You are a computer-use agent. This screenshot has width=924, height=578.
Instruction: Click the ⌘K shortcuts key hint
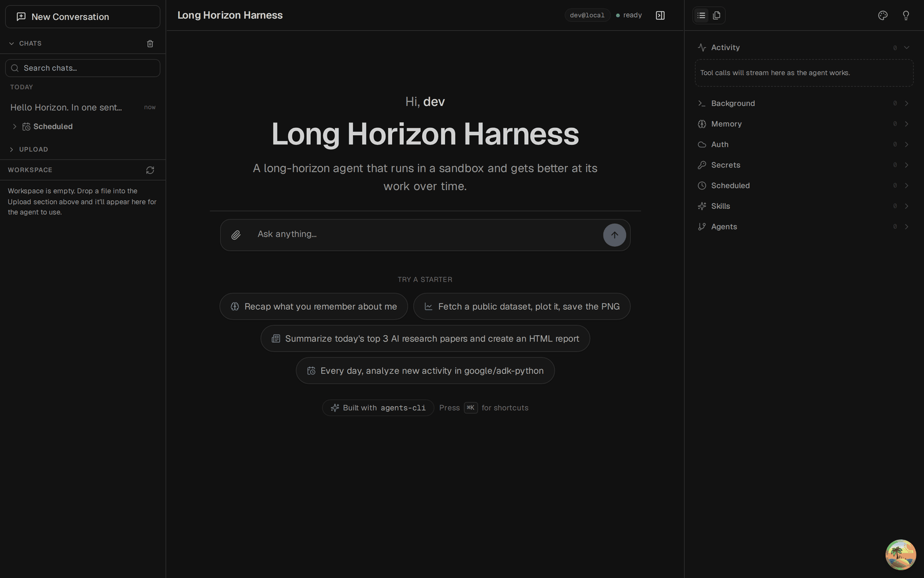coord(471,407)
